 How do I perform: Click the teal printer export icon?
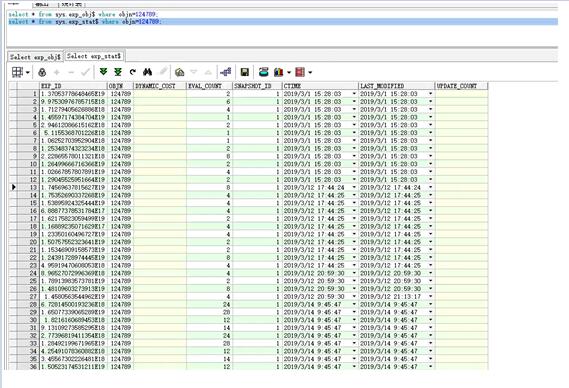pyautogui.click(x=264, y=72)
